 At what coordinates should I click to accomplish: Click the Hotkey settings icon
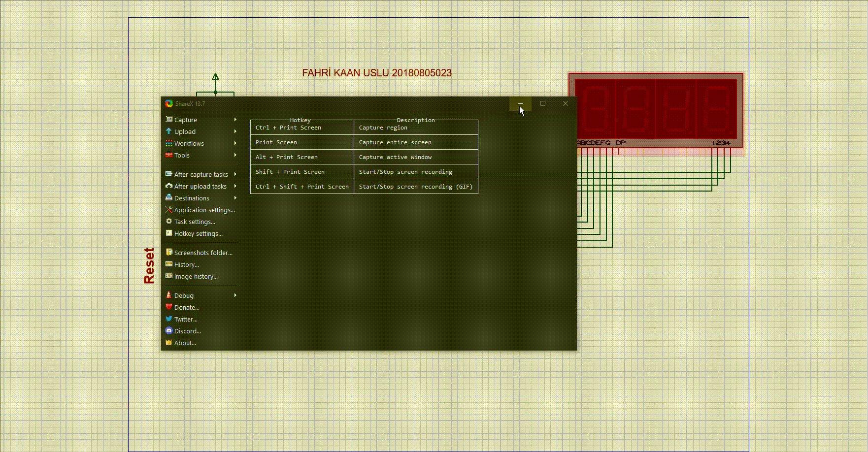[169, 233]
